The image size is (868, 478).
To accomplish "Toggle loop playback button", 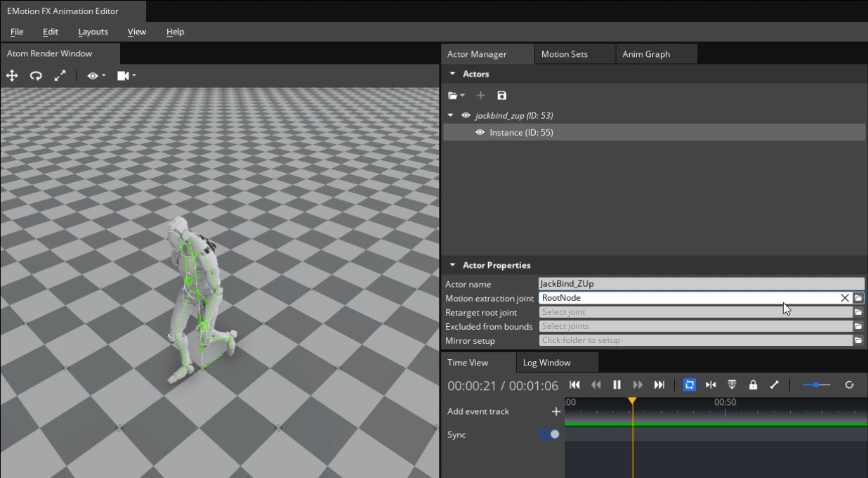I will click(x=690, y=385).
